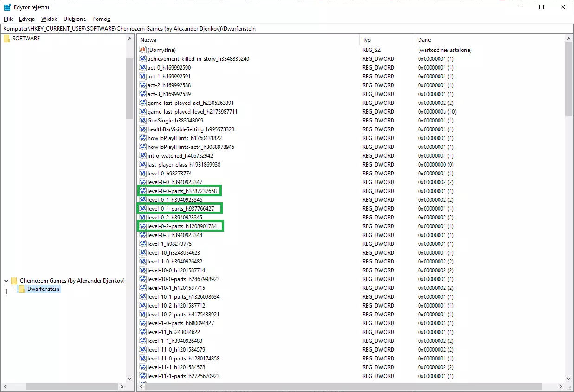This screenshot has width=574, height=392.
Task: Open the Edycja menu
Action: pyautogui.click(x=27, y=19)
